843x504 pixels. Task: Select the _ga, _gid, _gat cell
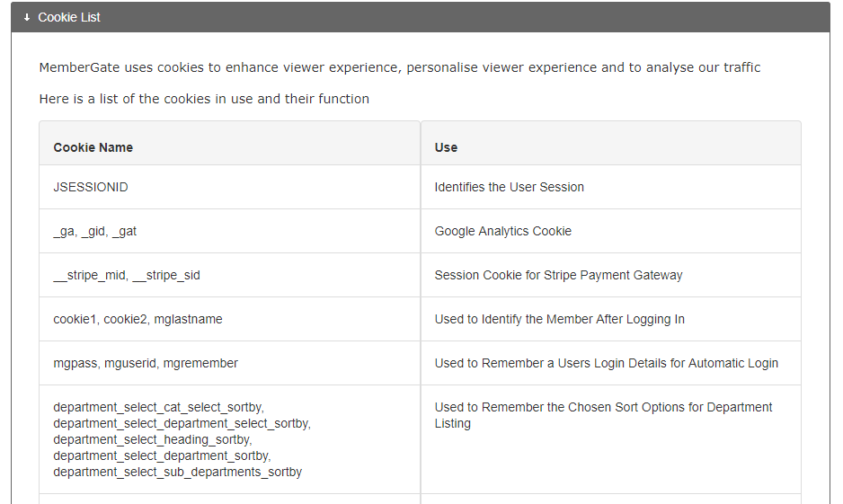(x=95, y=231)
